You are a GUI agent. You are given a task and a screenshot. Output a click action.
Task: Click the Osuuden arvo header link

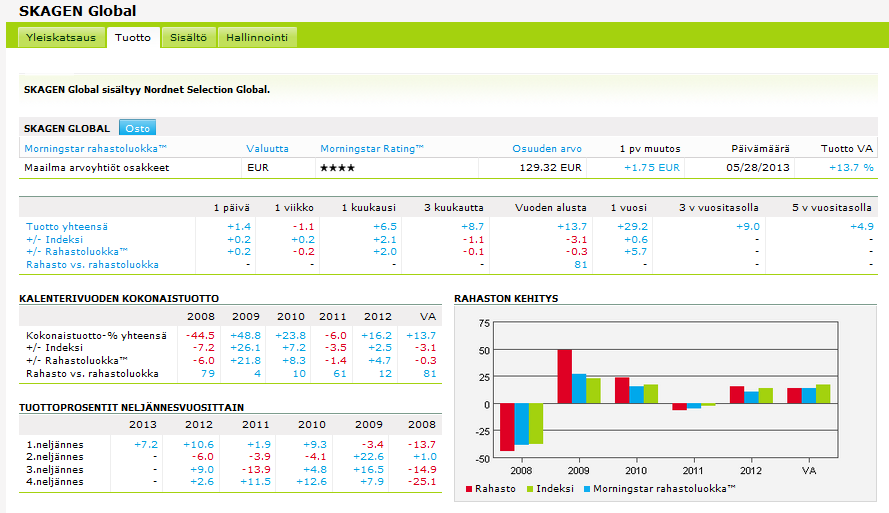547,149
